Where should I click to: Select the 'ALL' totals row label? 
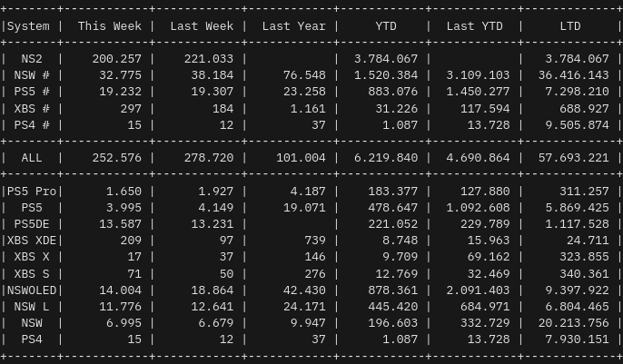(32, 158)
